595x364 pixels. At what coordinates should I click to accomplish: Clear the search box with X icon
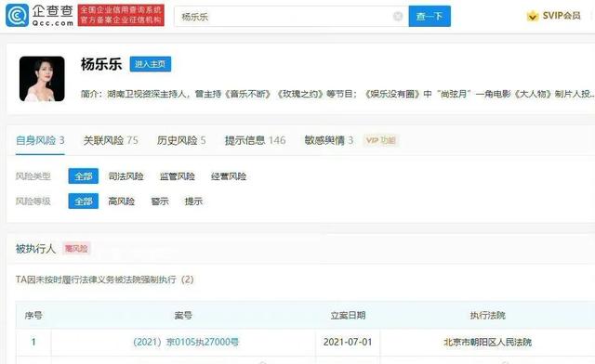[x=398, y=17]
